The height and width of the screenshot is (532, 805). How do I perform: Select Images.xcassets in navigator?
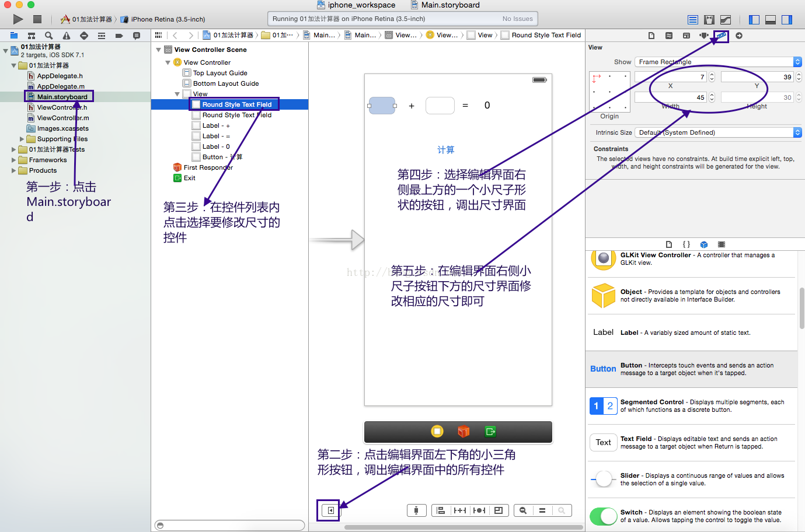[58, 128]
